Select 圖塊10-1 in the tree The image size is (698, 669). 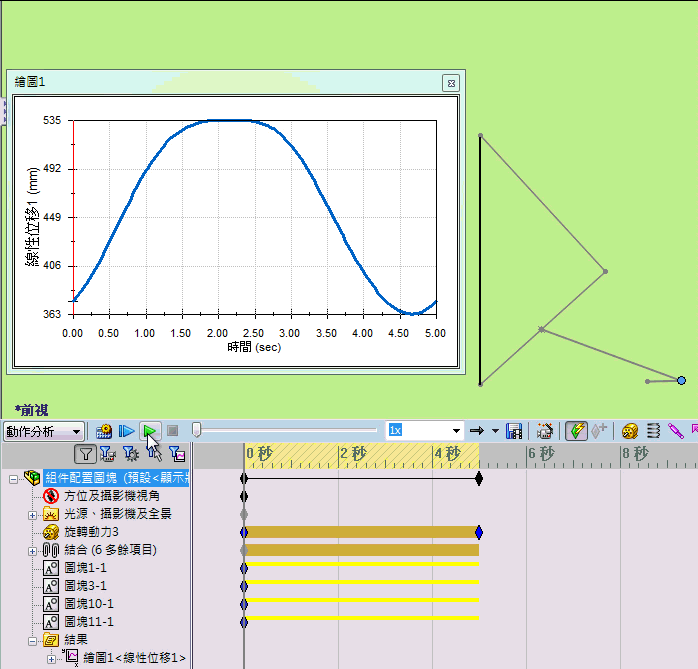point(89,604)
